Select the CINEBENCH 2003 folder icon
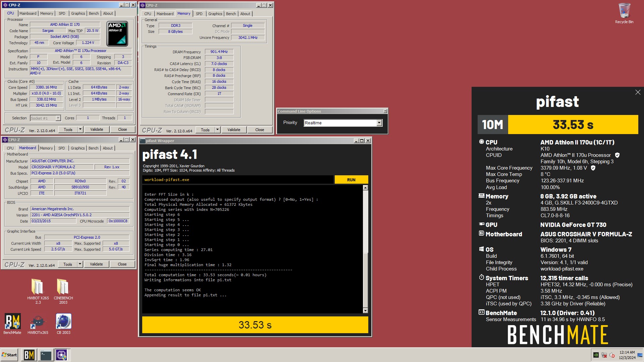 [x=63, y=291]
